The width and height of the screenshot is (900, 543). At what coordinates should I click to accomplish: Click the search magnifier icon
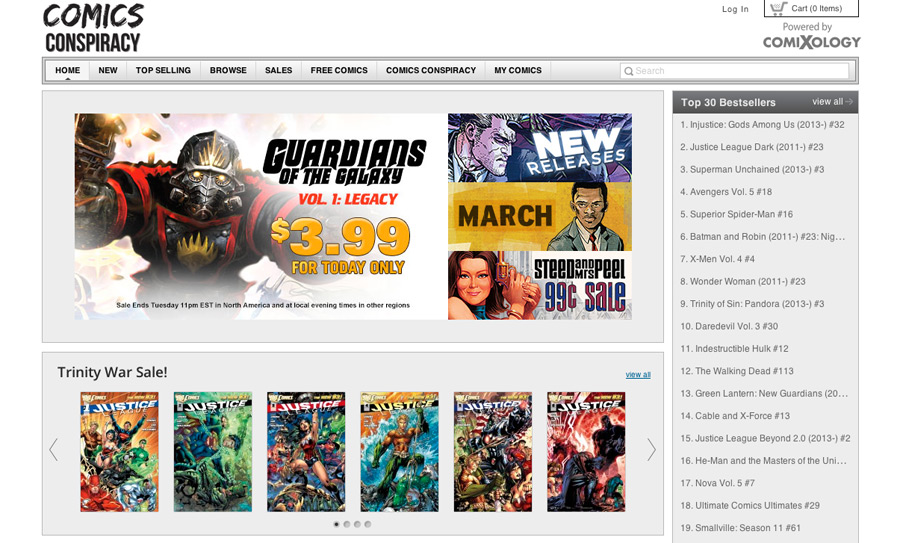point(629,71)
